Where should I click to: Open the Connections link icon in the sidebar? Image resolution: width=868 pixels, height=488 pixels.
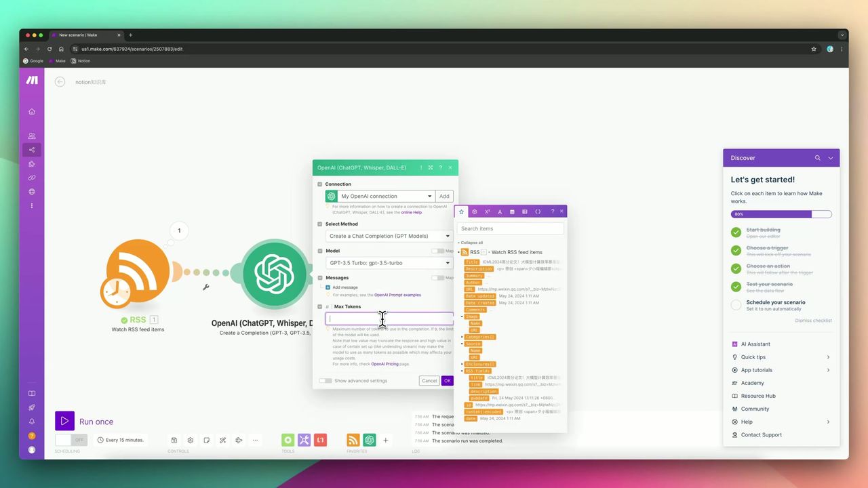(x=31, y=178)
